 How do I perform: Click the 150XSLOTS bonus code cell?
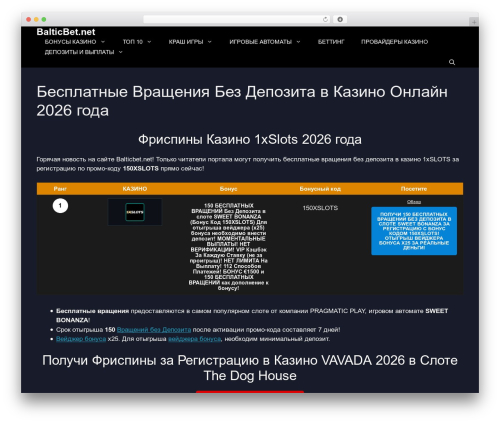(x=320, y=208)
